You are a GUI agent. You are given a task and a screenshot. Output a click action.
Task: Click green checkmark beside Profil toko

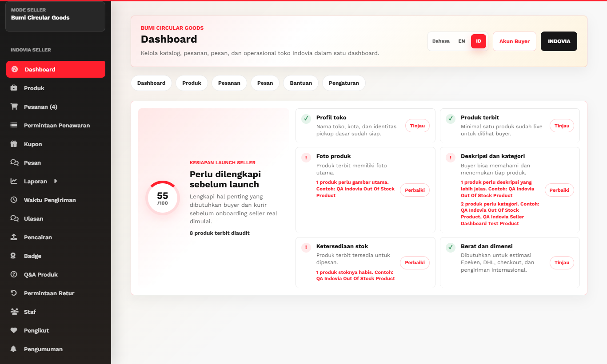pos(306,119)
